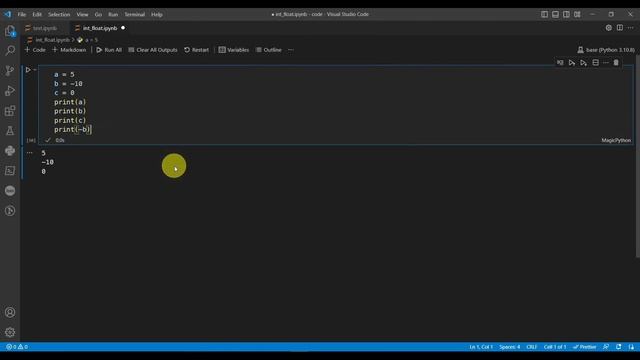This screenshot has width=640, height=360.
Task: Switch to the int_float.ipynb tab
Action: [x=100, y=28]
